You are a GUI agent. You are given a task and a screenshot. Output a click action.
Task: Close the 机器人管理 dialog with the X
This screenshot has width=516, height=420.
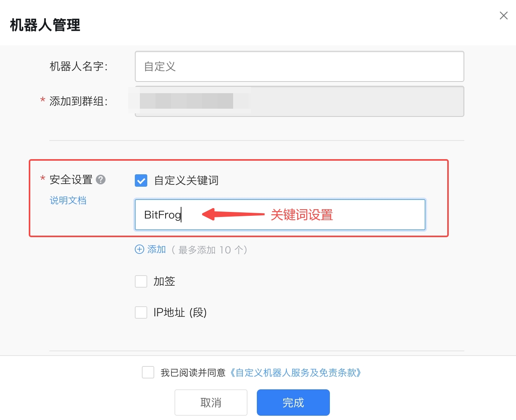pyautogui.click(x=504, y=16)
